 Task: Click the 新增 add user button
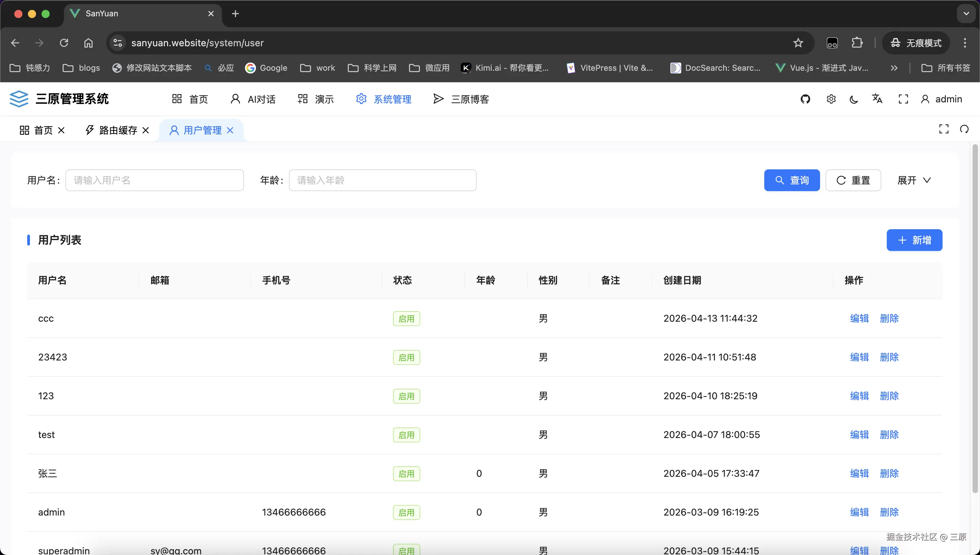point(914,240)
